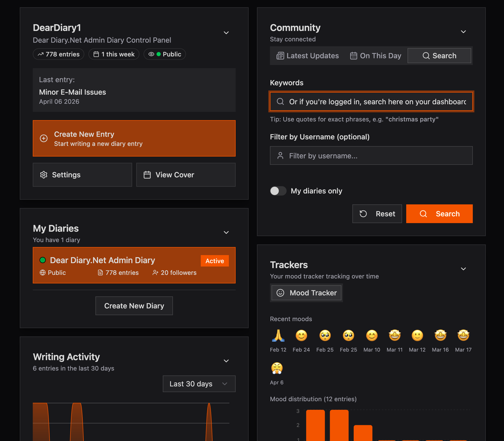Click the 'Mood distribution (12 entries)' label
Screen dimensions: 504x441
click(x=313, y=399)
